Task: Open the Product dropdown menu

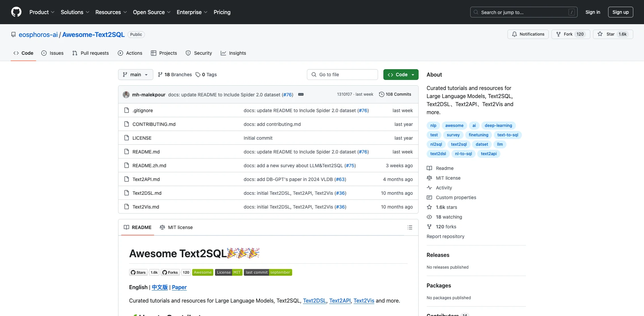Action: [x=42, y=12]
